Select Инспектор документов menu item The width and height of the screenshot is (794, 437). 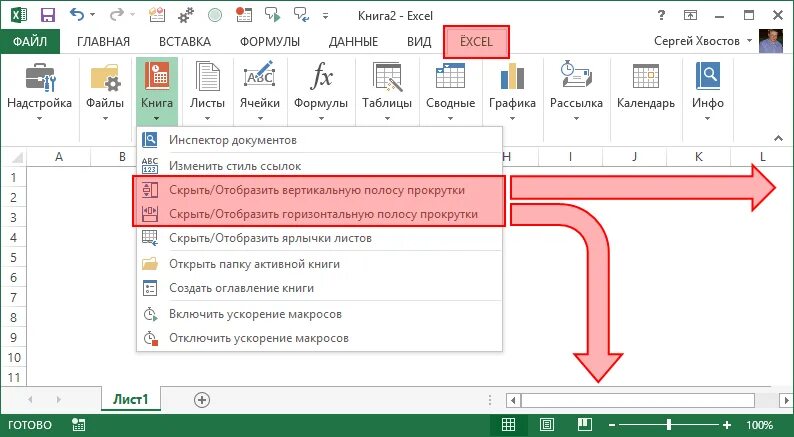(x=320, y=140)
